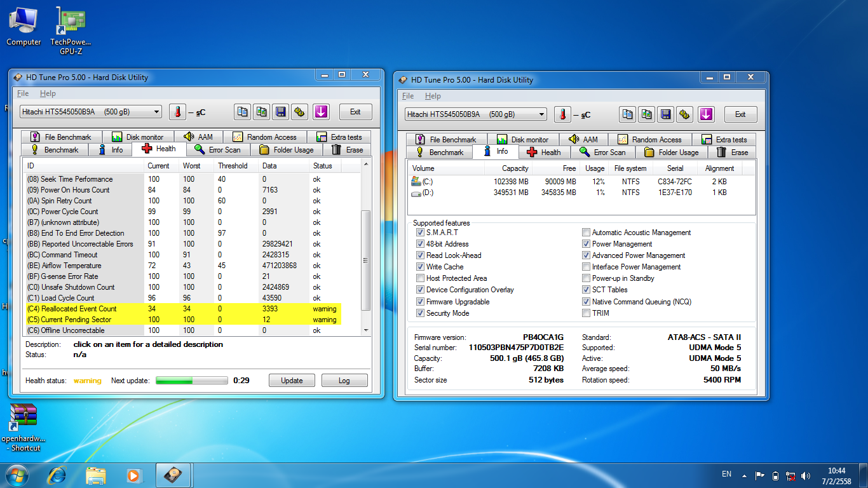The height and width of the screenshot is (488, 868).
Task: Open the Folder Usage tab in right window
Action: (x=671, y=152)
